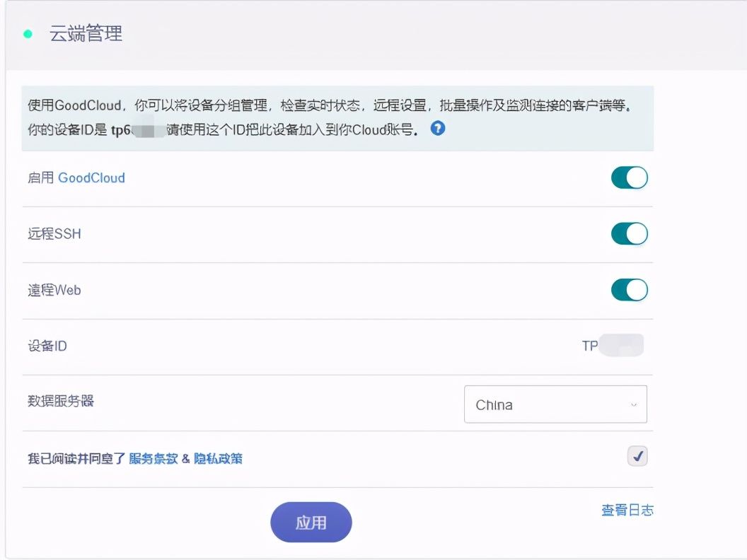Open the China data server dropdown
The image size is (747, 560).
pyautogui.click(x=555, y=404)
